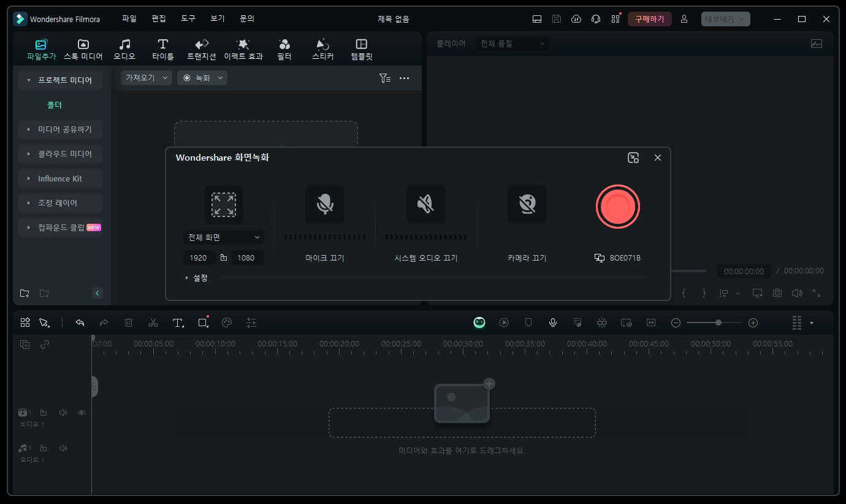Open the 트랜지션 tab
This screenshot has height=504, width=846.
pyautogui.click(x=202, y=50)
